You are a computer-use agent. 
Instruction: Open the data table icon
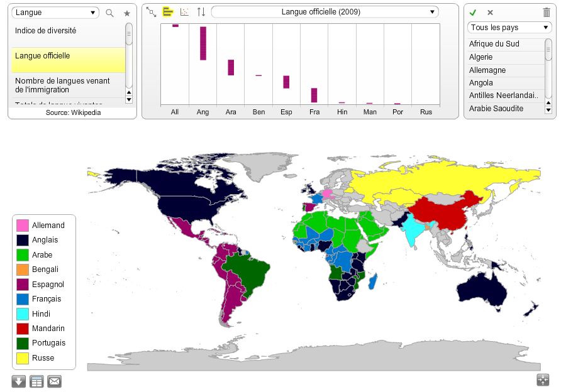[x=36, y=381]
